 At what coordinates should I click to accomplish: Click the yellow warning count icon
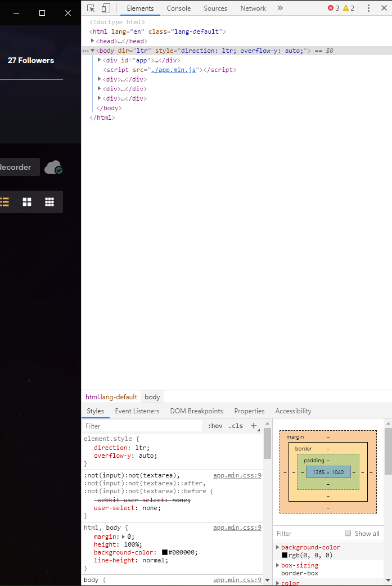tap(346, 8)
